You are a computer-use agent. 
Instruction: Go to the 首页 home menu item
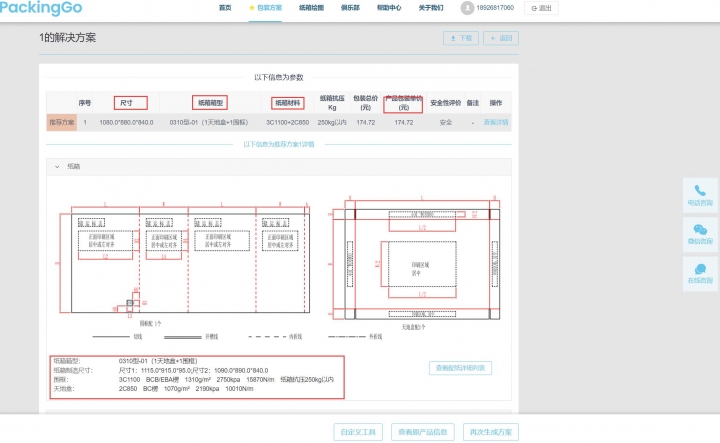225,8
